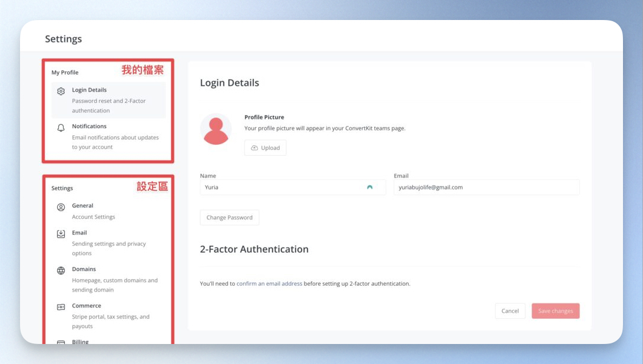Click the Commerce money icon
This screenshot has height=364, width=643.
pos(61,307)
